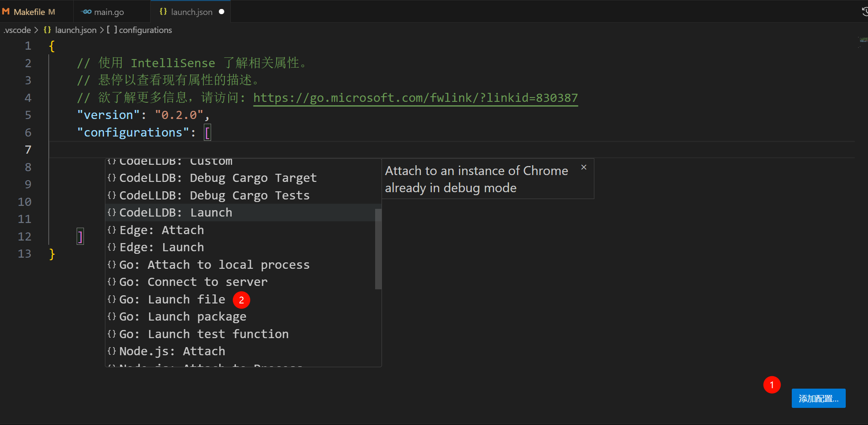868x425 pixels.
Task: Choose CodeLLDB: Launch from suggestions
Action: [x=176, y=213]
